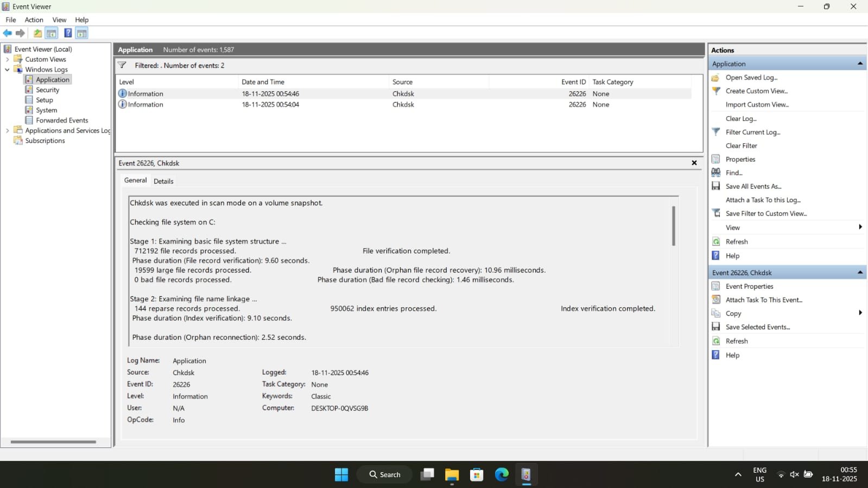
Task: Click Save Selected Events action
Action: coord(758,327)
